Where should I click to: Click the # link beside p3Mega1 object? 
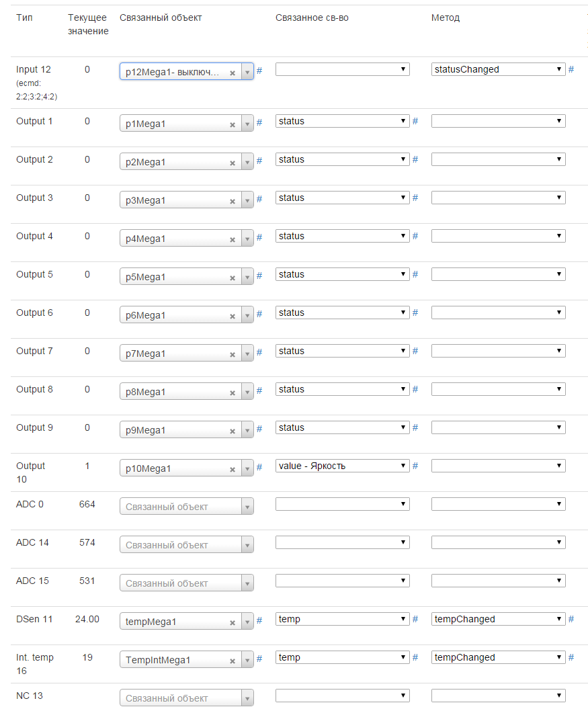[259, 199]
